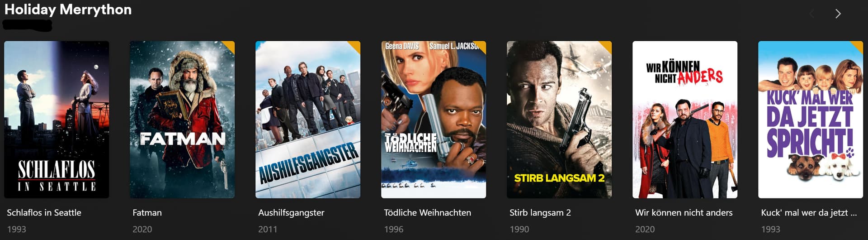
Task: Click the Wir können nicht anders title
Action: [684, 212]
